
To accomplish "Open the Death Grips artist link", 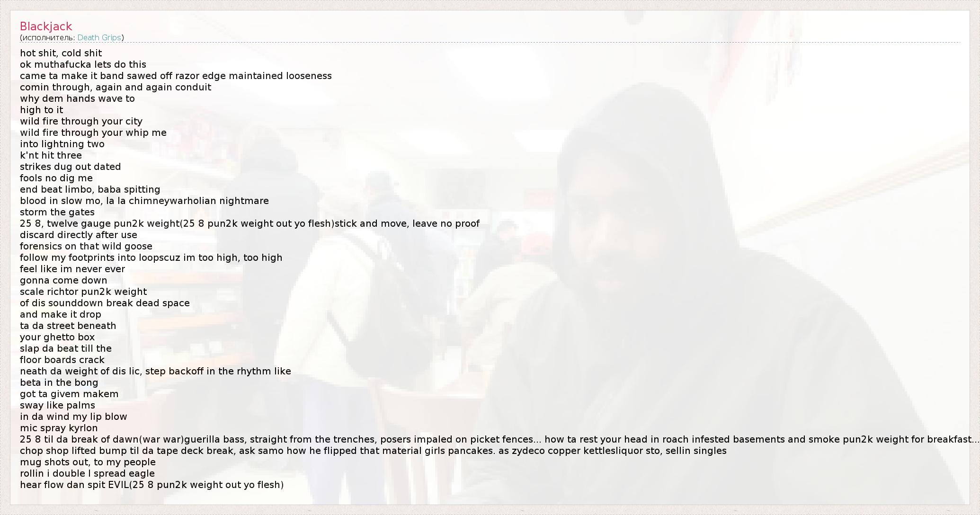I will pyautogui.click(x=99, y=37).
